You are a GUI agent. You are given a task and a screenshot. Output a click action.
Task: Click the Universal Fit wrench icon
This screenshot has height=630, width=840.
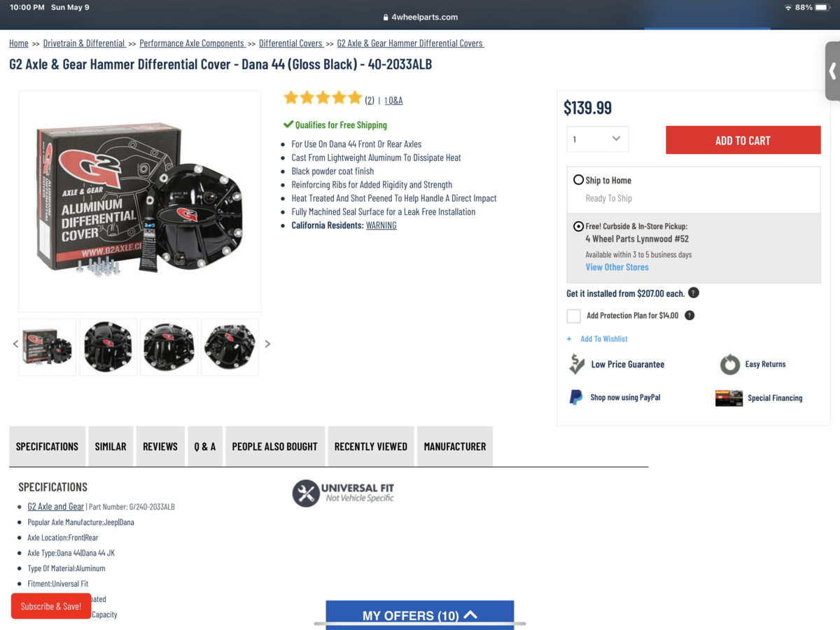306,493
